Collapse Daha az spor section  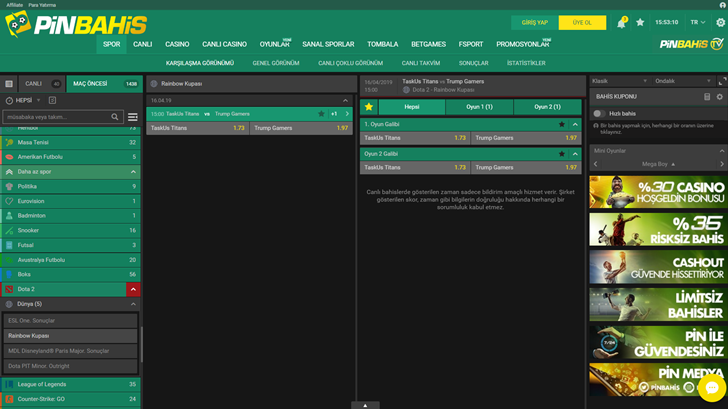coord(133,172)
